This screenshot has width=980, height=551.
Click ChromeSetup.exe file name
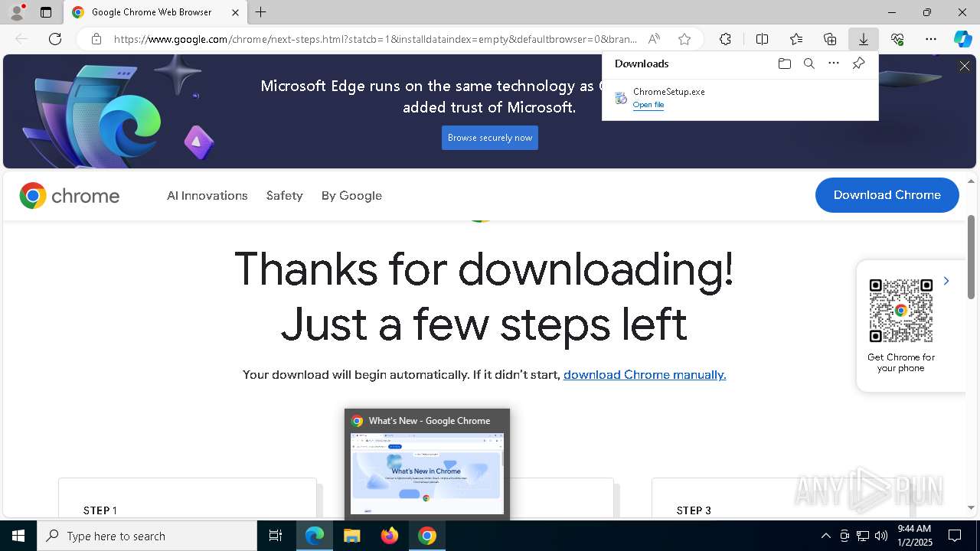click(669, 91)
